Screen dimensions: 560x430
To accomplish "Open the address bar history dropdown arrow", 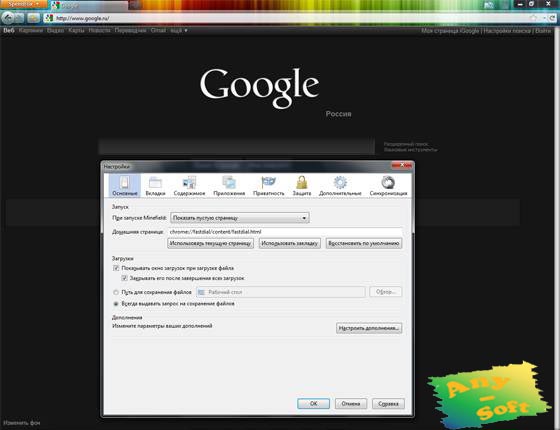I will (x=544, y=18).
